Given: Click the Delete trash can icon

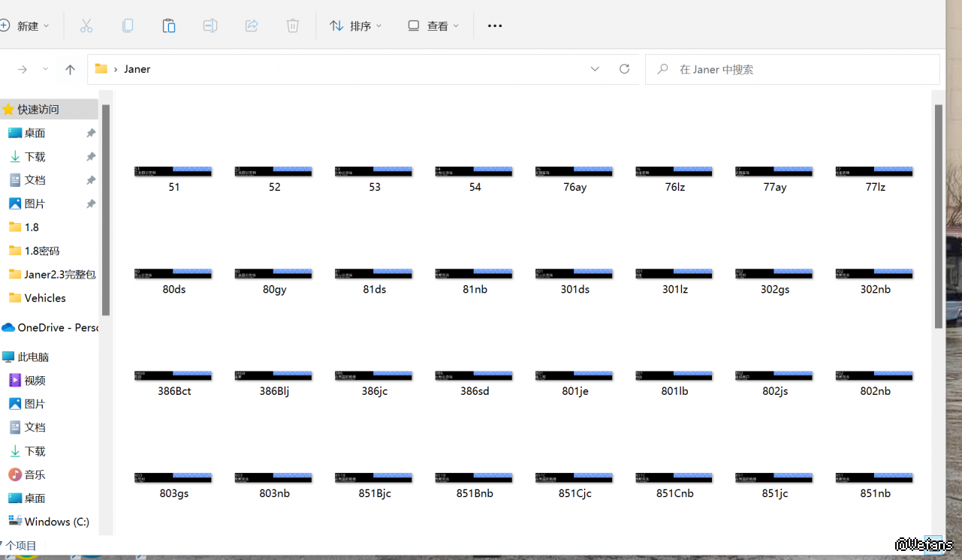Looking at the screenshot, I should [293, 26].
